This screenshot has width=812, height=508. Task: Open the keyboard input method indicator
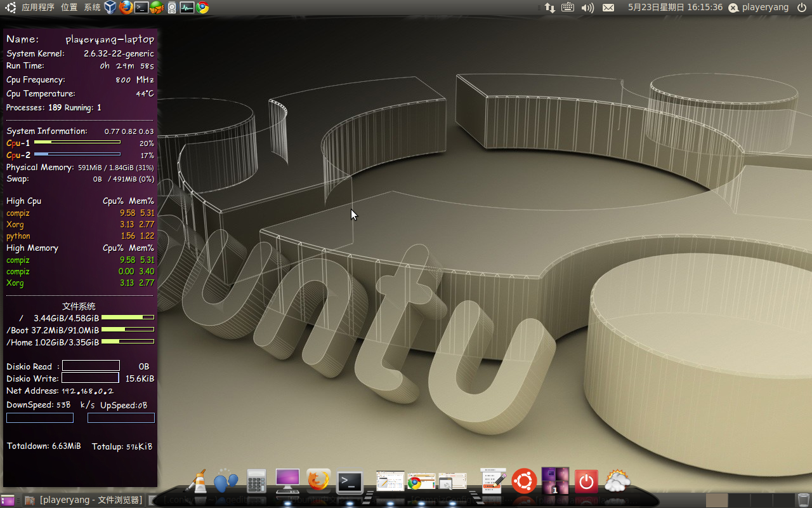click(568, 8)
